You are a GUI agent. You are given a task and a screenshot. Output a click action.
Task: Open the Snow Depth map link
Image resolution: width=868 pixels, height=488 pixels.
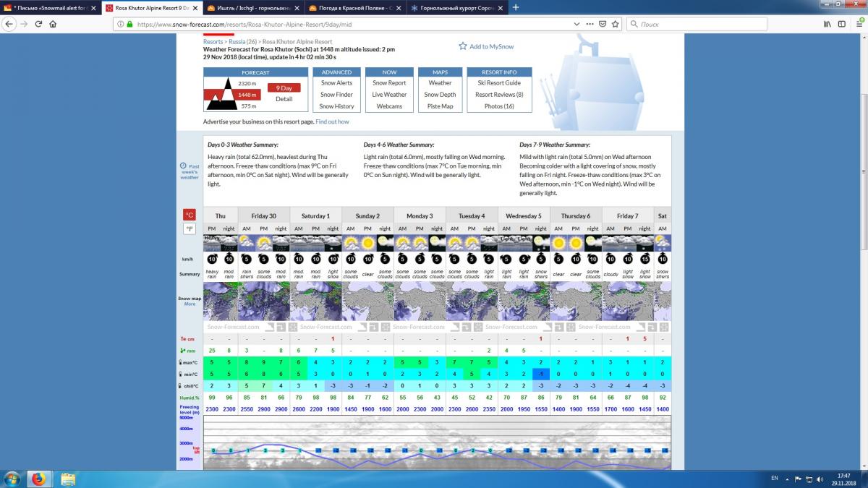coord(440,95)
